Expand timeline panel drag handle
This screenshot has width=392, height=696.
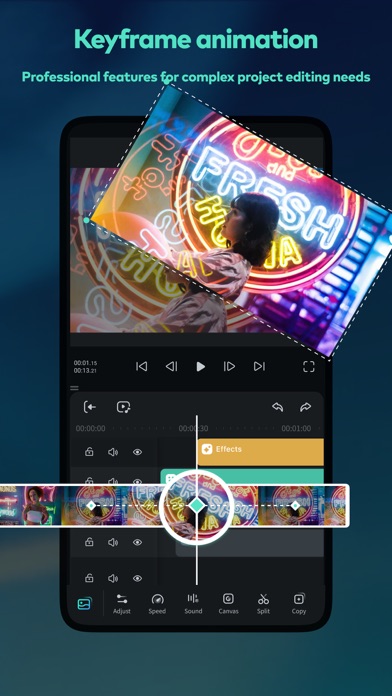coord(74,388)
